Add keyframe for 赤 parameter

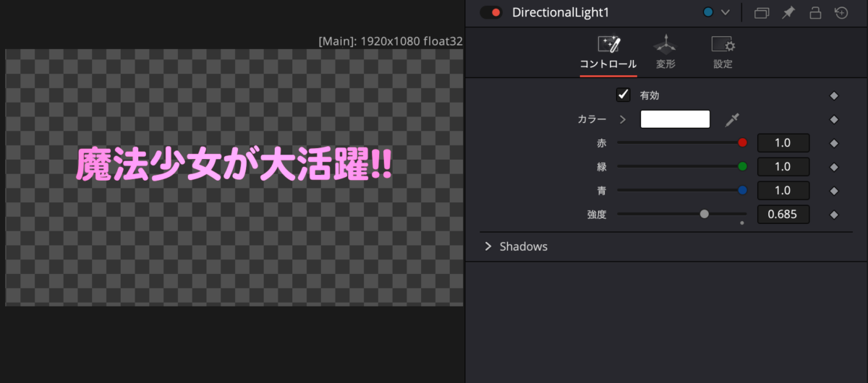[x=833, y=143]
